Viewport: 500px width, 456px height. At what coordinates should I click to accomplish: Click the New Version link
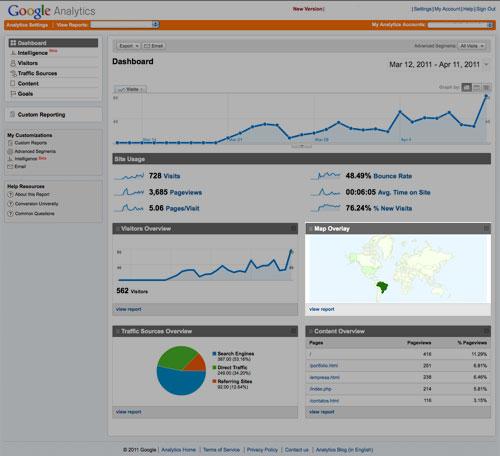pos(307,9)
